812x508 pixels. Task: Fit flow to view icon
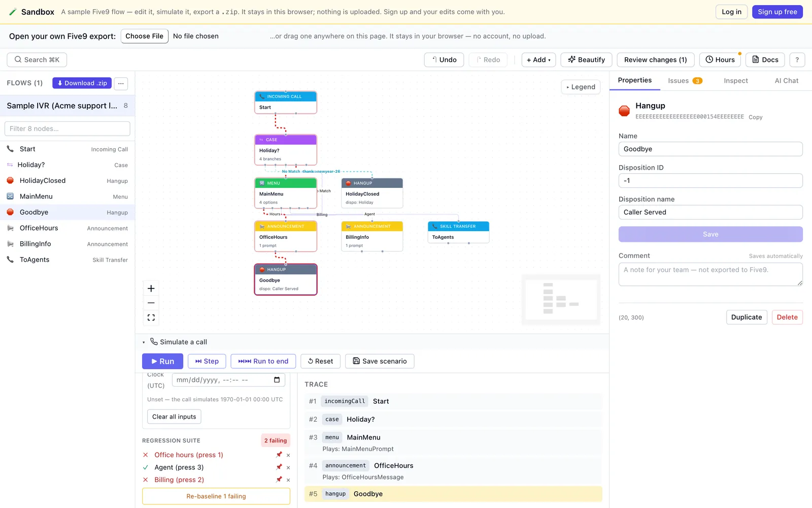pos(151,317)
